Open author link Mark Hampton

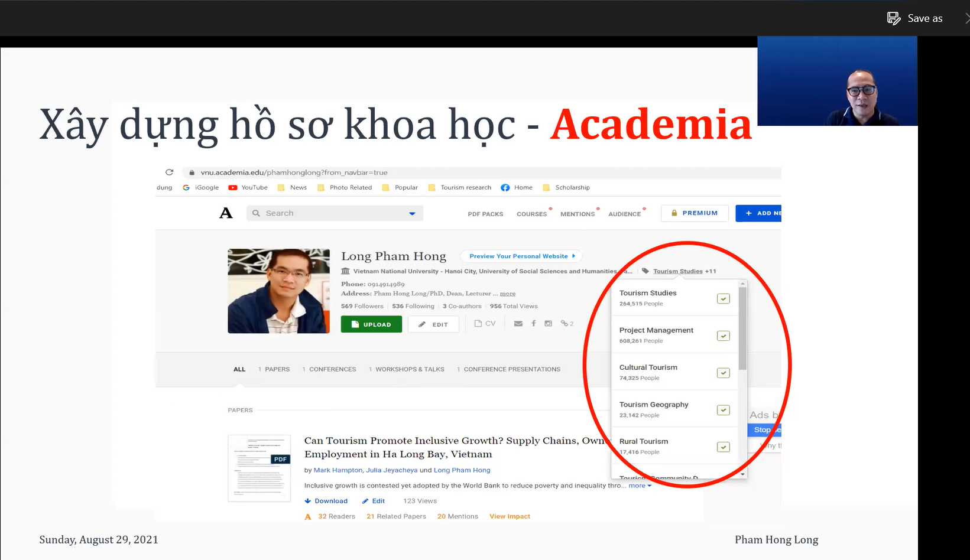pyautogui.click(x=338, y=470)
